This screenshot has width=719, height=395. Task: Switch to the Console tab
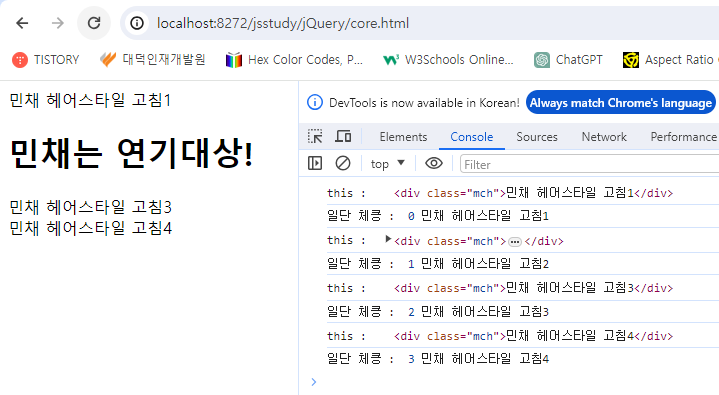pyautogui.click(x=471, y=137)
